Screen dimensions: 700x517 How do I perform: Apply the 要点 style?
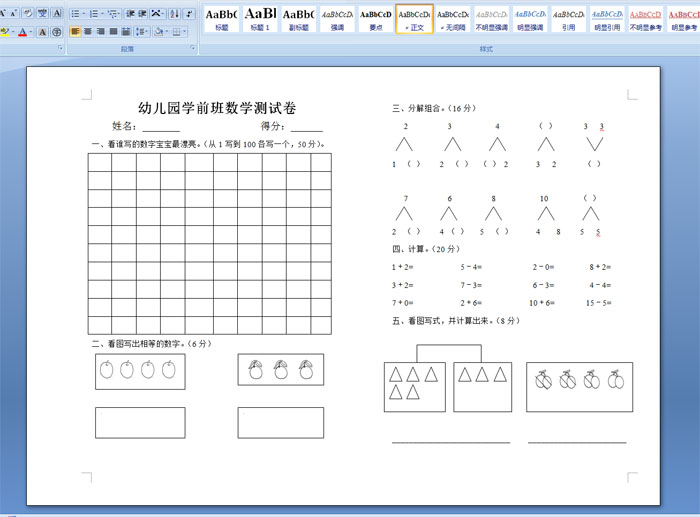376,19
